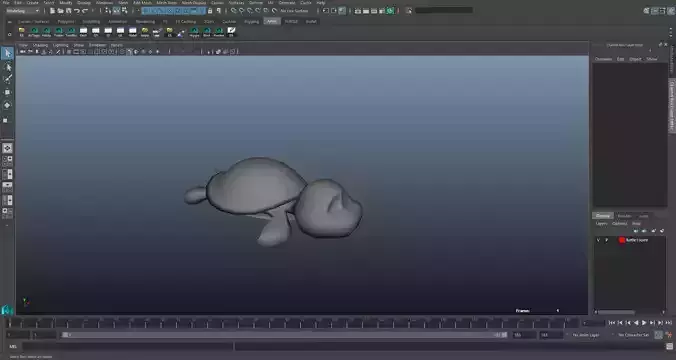This screenshot has height=360, width=676.
Task: Open the Windows menu
Action: tap(104, 3)
